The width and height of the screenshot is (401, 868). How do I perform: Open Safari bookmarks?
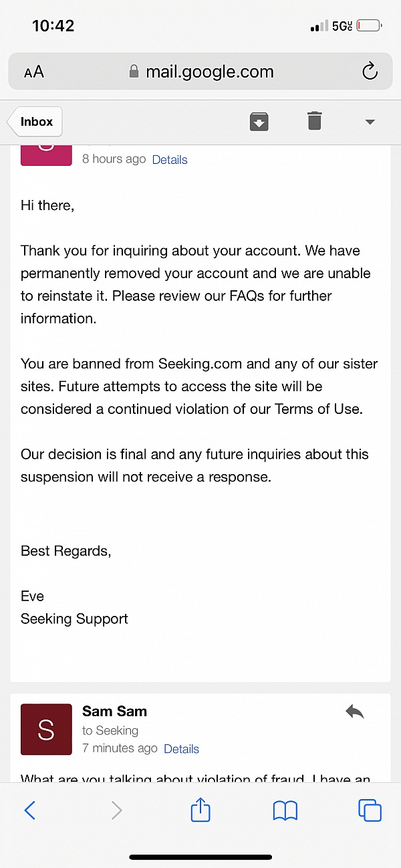(285, 810)
